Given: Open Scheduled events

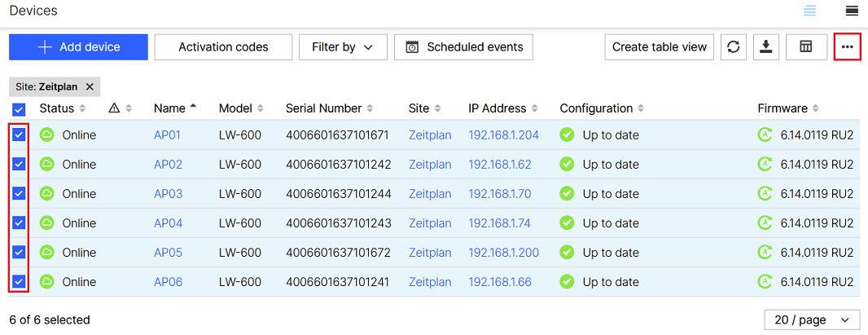Looking at the screenshot, I should (463, 47).
